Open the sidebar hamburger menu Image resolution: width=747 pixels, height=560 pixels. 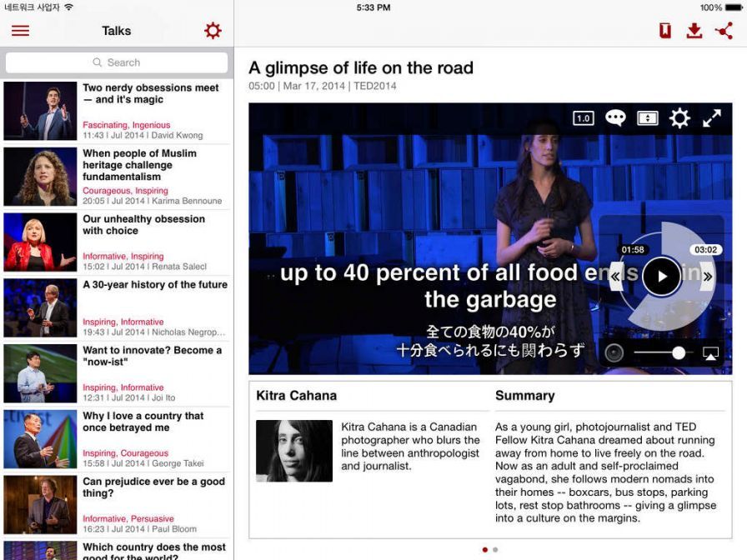coord(20,31)
